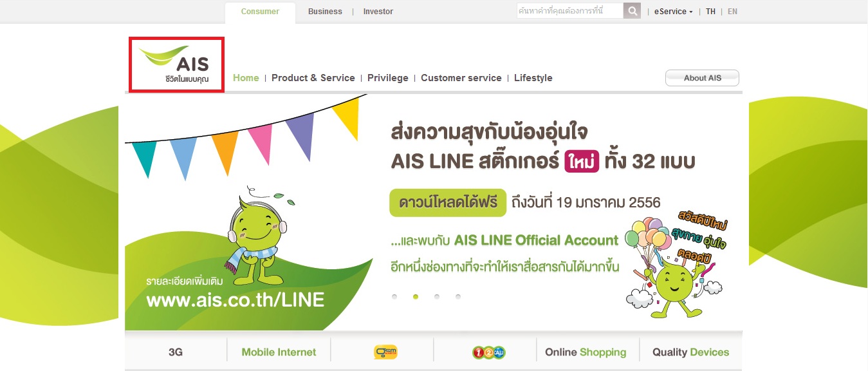The height and width of the screenshot is (371, 868).
Task: Select the fourth carousel dot
Action: (458, 297)
